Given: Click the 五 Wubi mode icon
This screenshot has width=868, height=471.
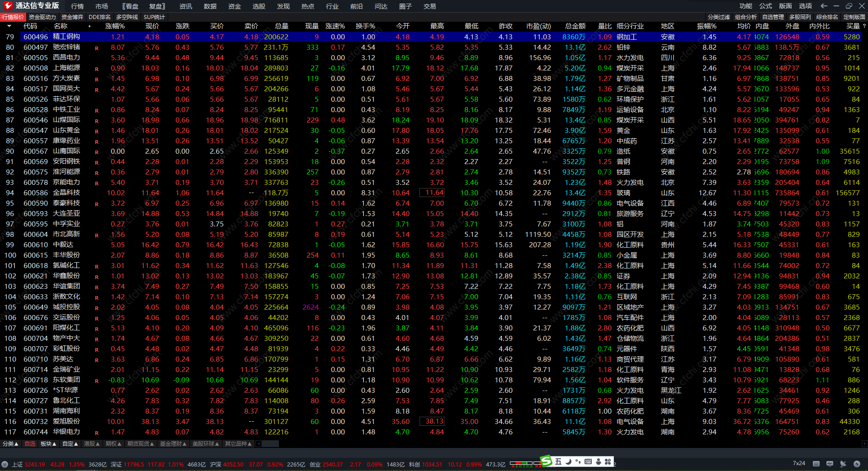Looking at the screenshot, I should [x=558, y=462].
